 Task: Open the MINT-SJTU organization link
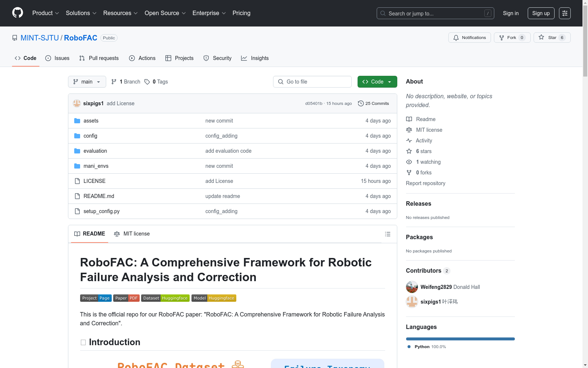(40, 38)
